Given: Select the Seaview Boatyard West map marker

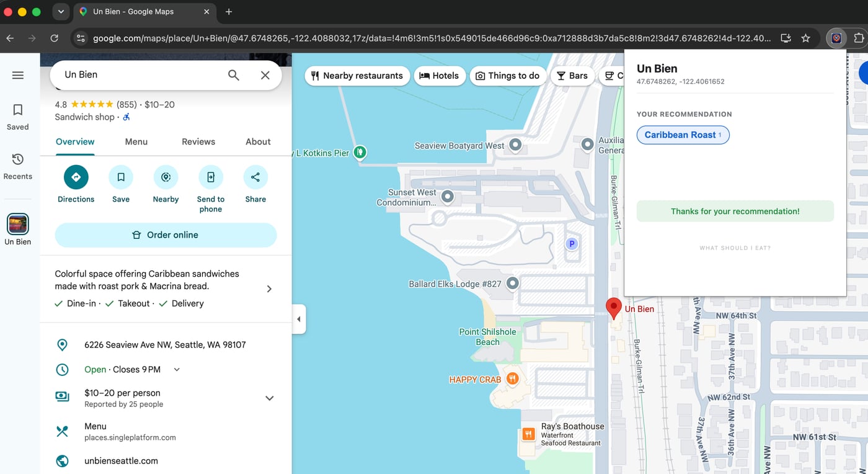Looking at the screenshot, I should [x=515, y=145].
